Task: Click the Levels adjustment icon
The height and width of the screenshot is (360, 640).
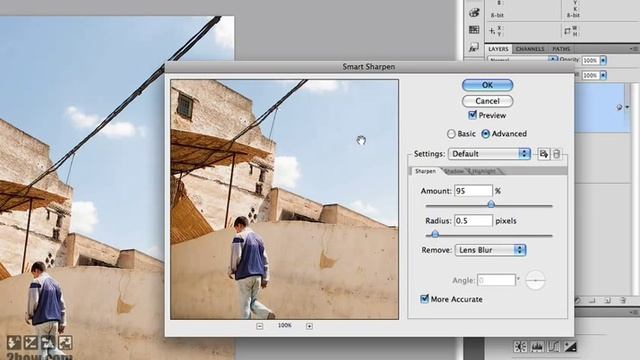Action: 537,347
